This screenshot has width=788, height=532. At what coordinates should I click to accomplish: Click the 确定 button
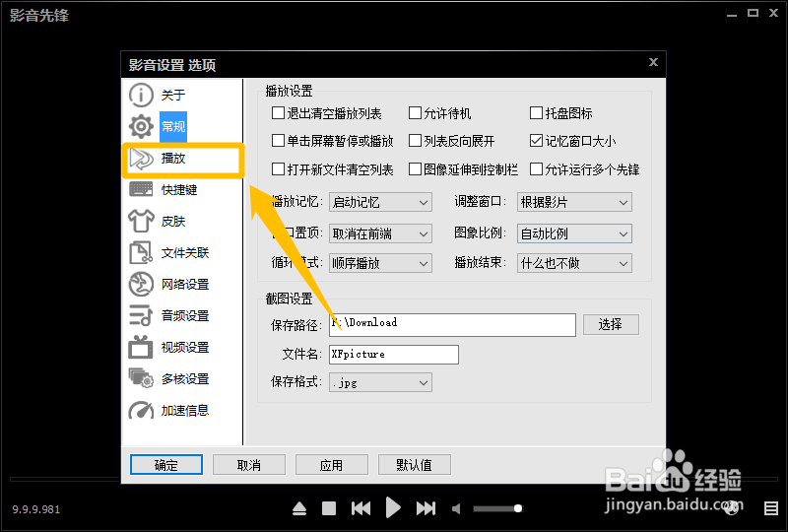pos(166,465)
